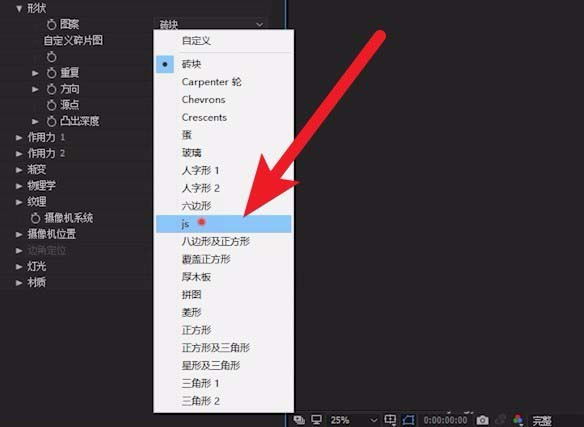
Task: Choose 六边形 pattern
Action: [x=223, y=206]
